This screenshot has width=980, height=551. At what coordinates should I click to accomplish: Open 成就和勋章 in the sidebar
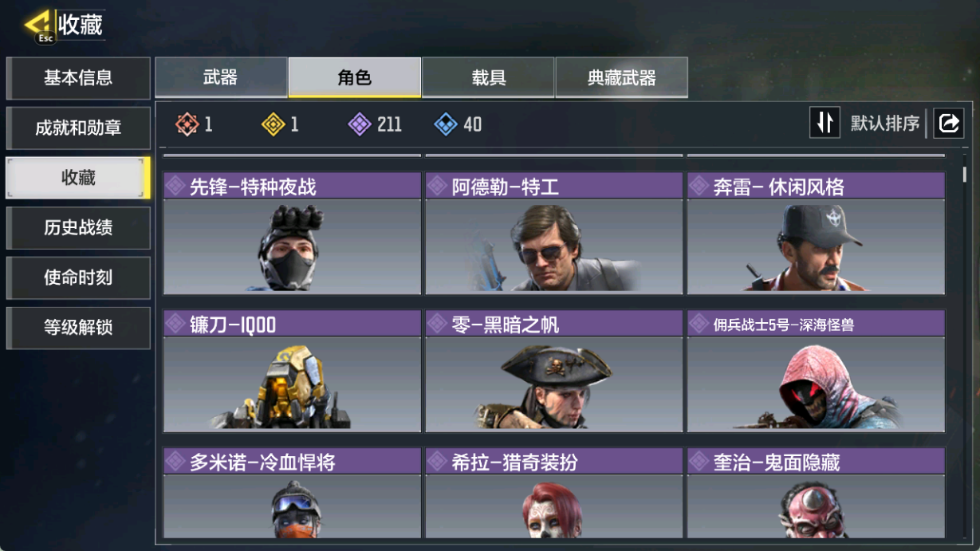(x=78, y=128)
